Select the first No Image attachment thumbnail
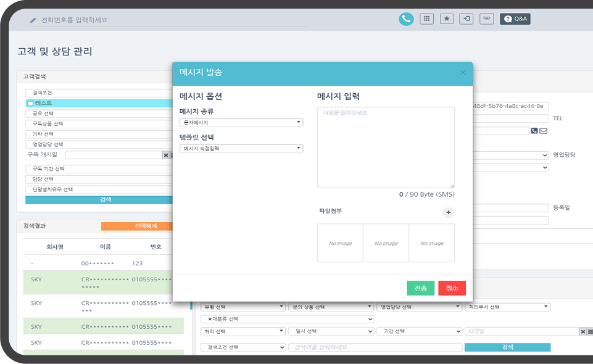 [340, 243]
